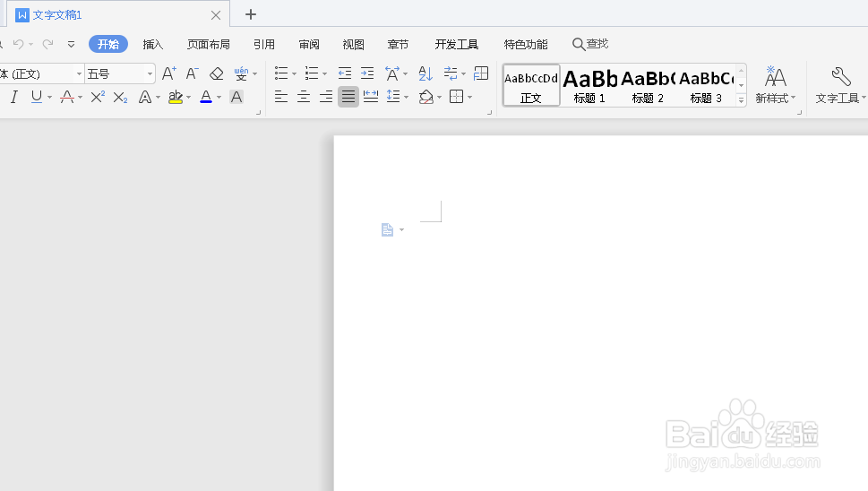This screenshot has height=491, width=868.
Task: Open the 开始 tab
Action: coord(108,44)
